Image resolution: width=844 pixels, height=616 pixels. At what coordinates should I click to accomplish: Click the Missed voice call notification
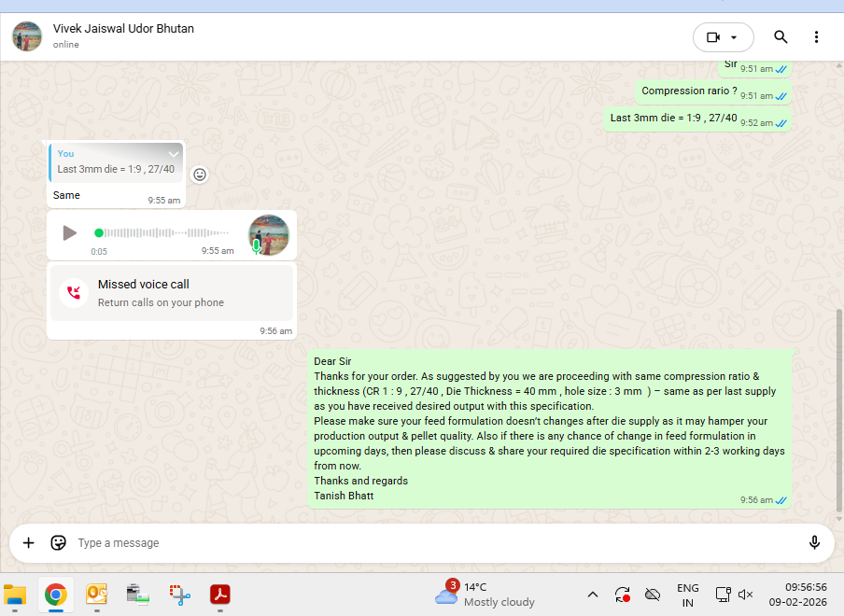[171, 293]
